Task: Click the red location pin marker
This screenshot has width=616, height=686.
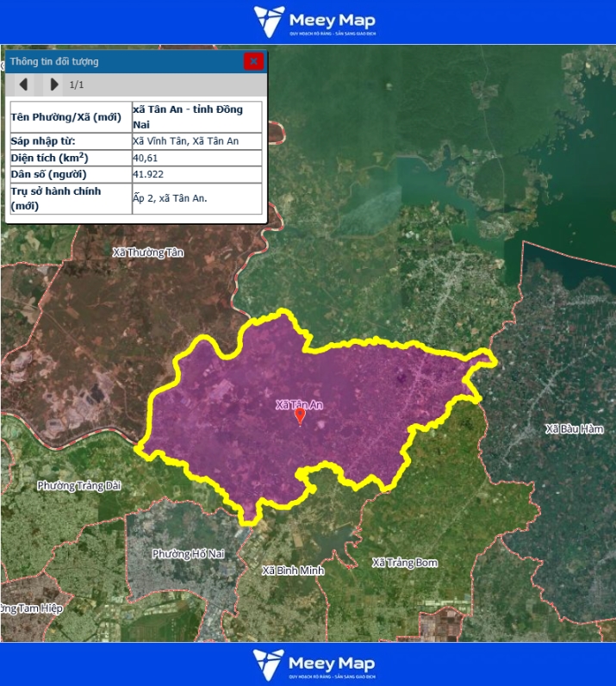Action: (300, 417)
